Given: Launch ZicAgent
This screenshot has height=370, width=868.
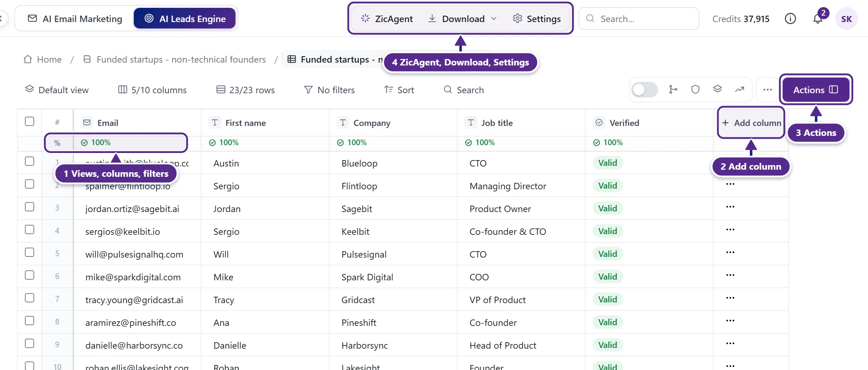Looking at the screenshot, I should [387, 18].
